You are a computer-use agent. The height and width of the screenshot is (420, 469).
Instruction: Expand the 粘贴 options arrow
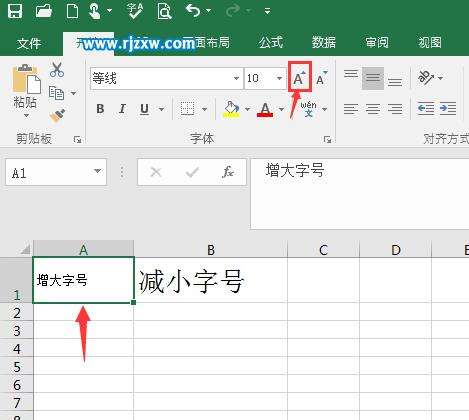click(26, 115)
